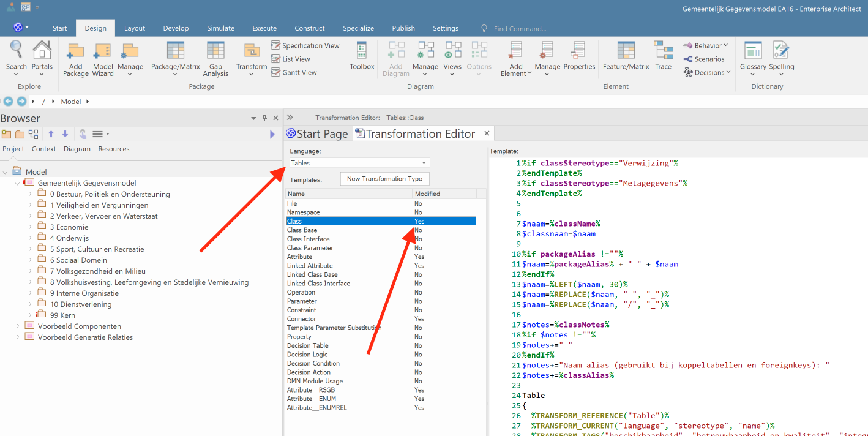Close the Transformation Editor tab

[487, 133]
